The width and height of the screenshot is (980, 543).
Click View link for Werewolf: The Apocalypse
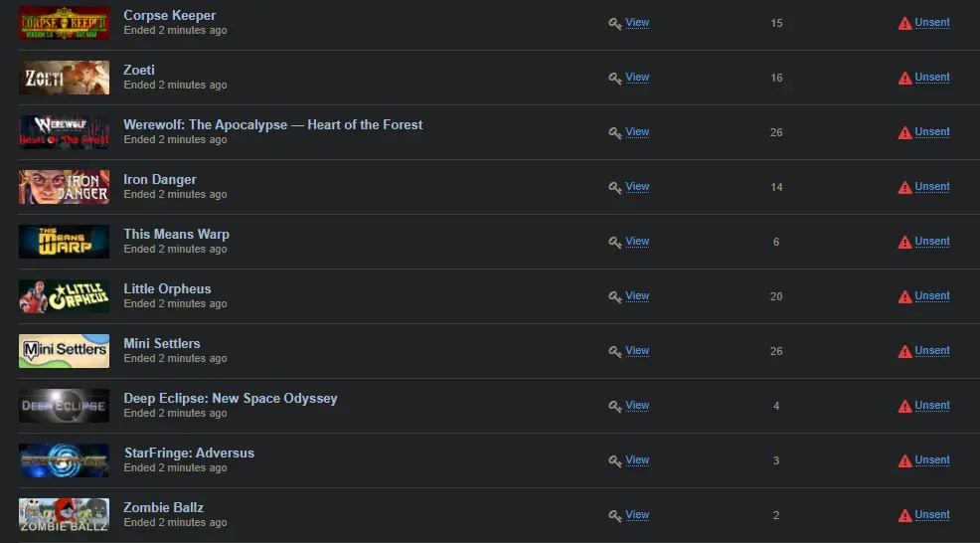pos(637,132)
